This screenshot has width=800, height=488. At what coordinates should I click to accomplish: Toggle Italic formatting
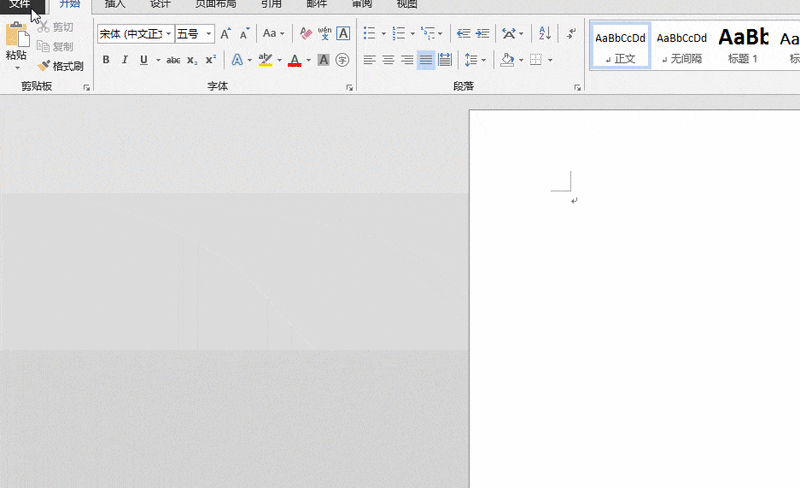125,60
